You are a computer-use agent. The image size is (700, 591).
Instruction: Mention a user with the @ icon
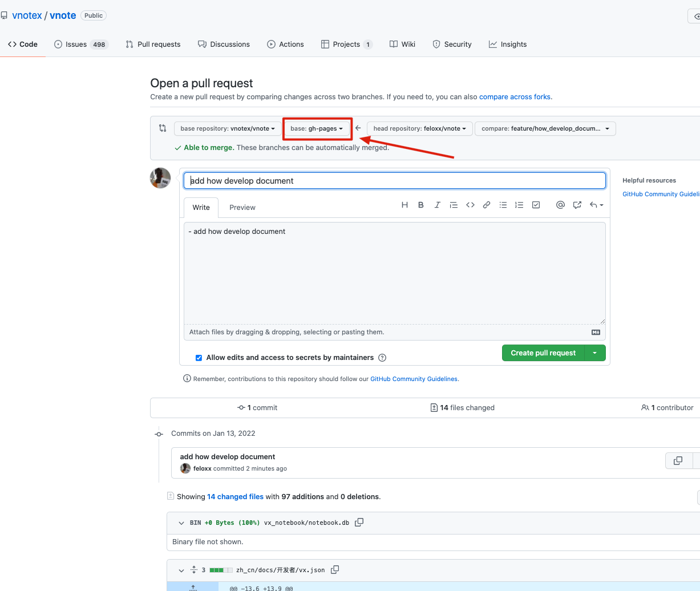tap(560, 205)
